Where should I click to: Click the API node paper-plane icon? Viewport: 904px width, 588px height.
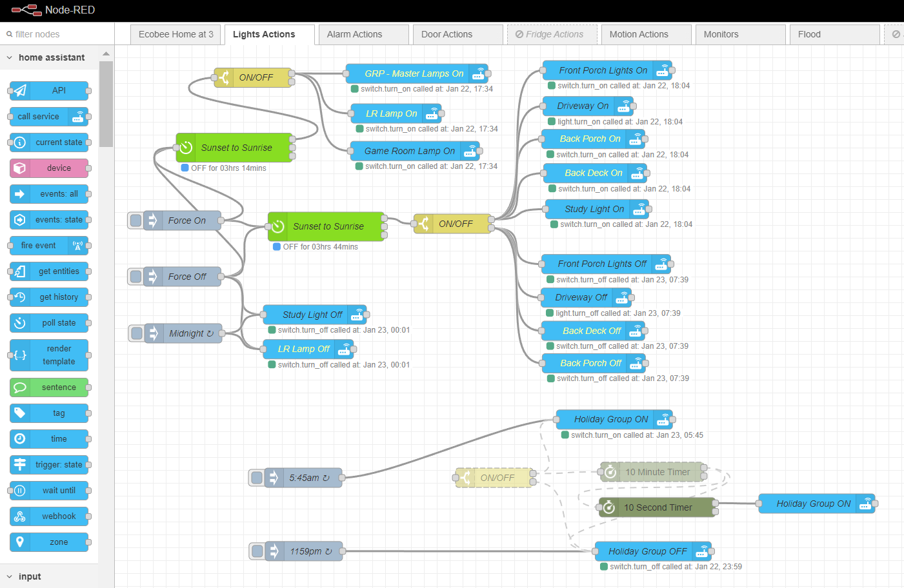[20, 91]
